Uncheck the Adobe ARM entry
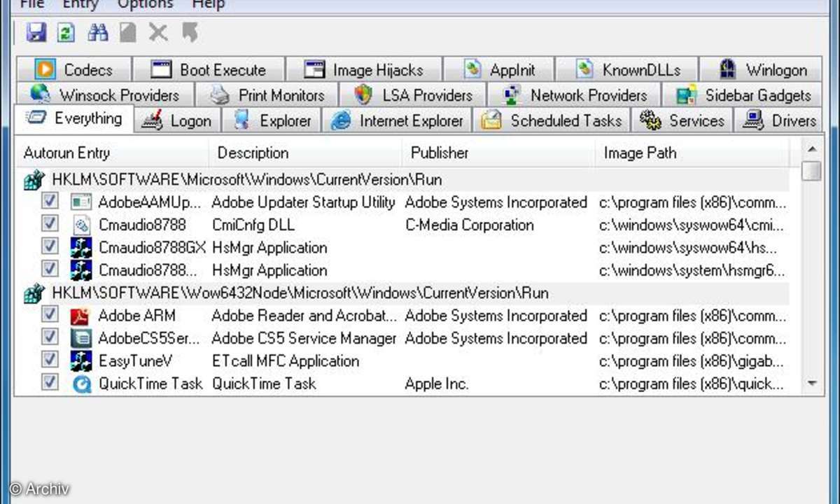 point(50,315)
